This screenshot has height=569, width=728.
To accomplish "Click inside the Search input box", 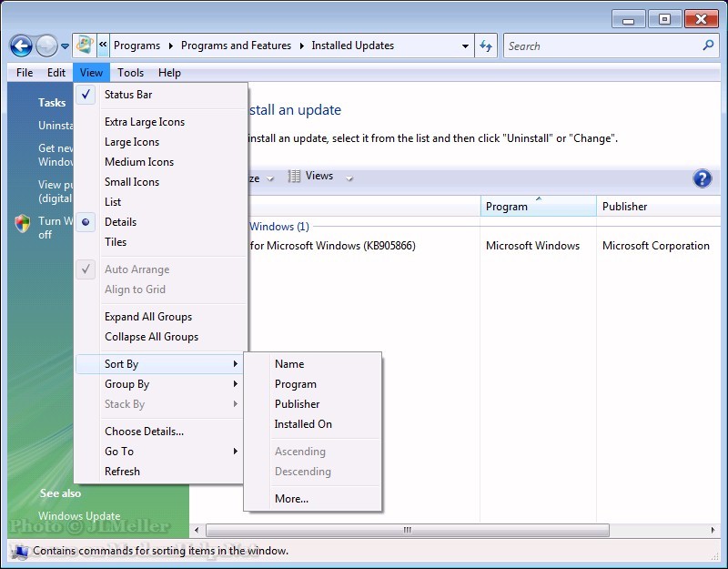I will point(601,46).
